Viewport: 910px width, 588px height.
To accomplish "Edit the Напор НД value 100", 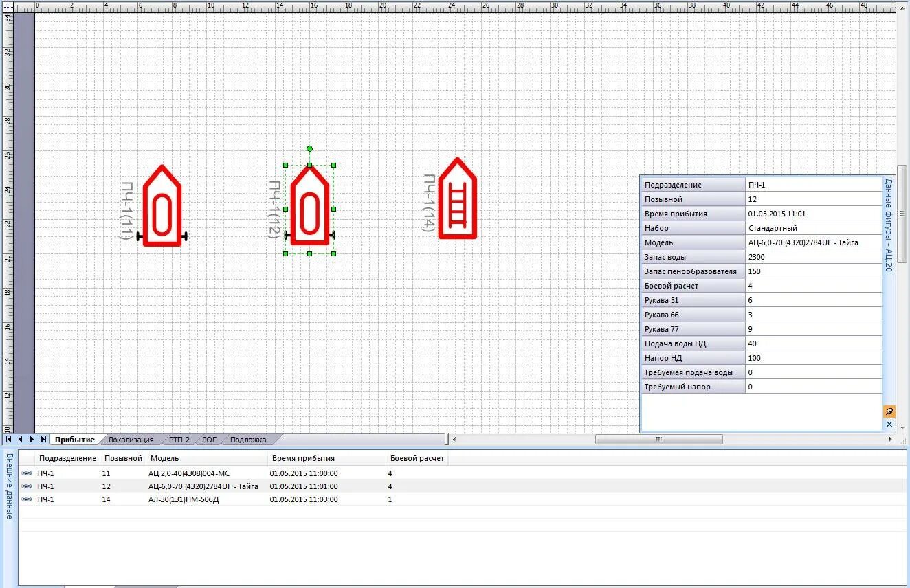I will tap(813, 358).
